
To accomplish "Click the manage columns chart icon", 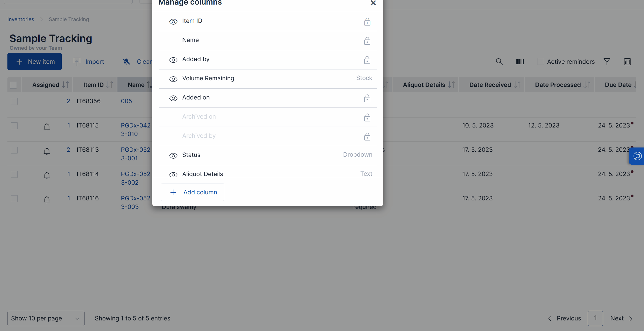I will (x=627, y=62).
